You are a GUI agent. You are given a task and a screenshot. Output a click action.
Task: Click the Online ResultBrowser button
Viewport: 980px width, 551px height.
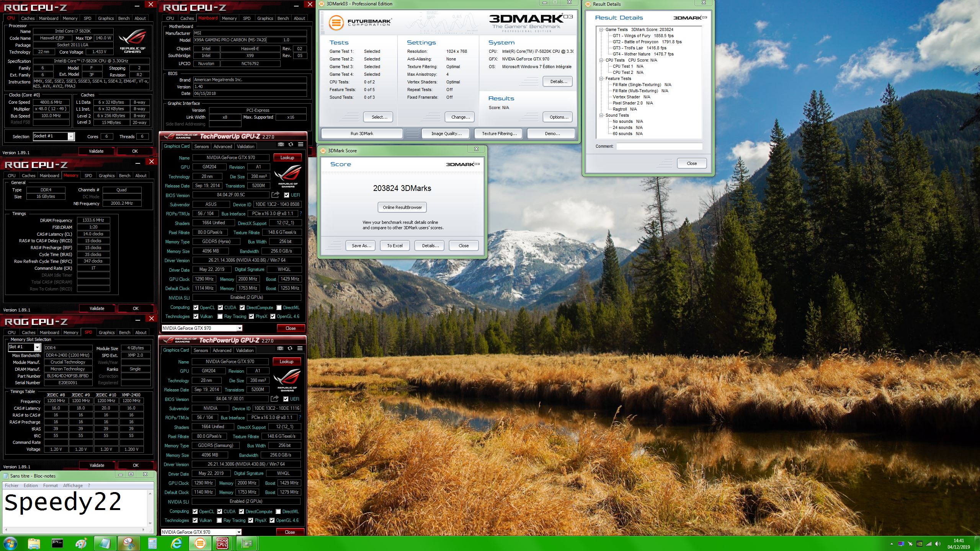pyautogui.click(x=402, y=207)
